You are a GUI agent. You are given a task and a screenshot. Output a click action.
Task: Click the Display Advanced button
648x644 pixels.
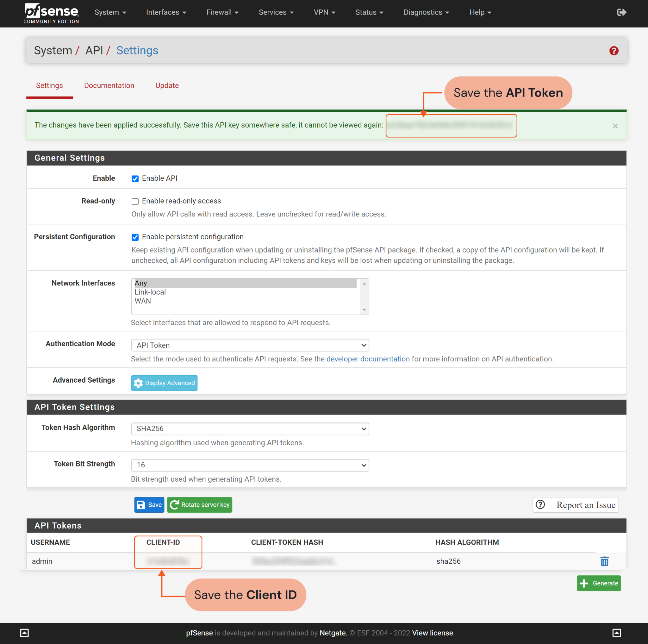[x=164, y=383]
